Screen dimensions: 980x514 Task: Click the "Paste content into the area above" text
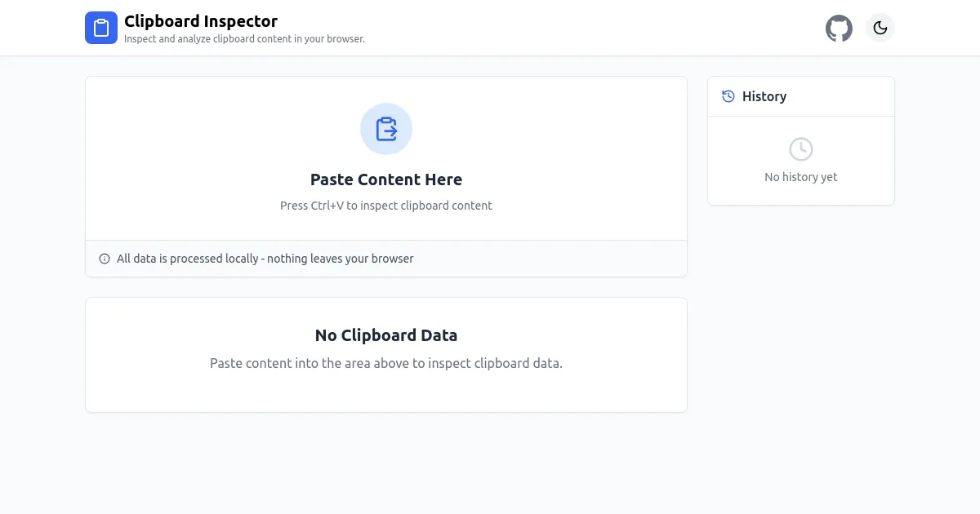(386, 363)
